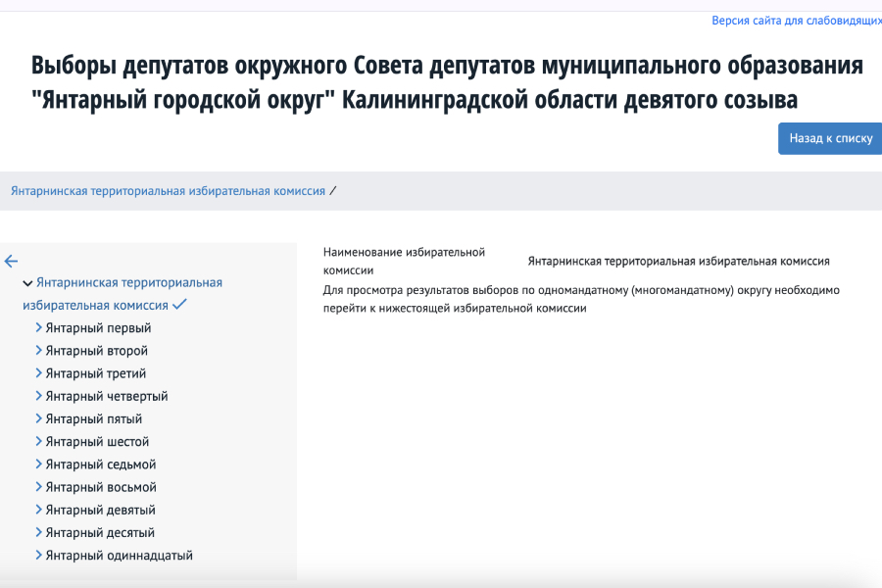Expand the chevron beside Янтарный третий
Screen dimensions: 882x588
click(x=39, y=373)
